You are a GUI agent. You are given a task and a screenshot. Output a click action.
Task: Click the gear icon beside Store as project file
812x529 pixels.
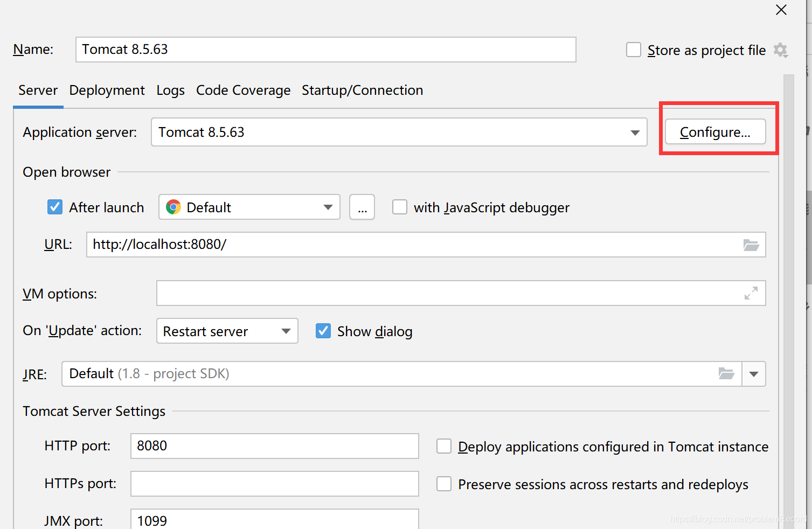click(780, 50)
